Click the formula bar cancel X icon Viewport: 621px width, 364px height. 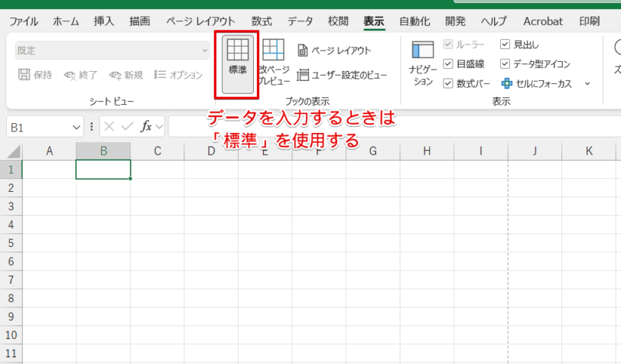pos(109,127)
